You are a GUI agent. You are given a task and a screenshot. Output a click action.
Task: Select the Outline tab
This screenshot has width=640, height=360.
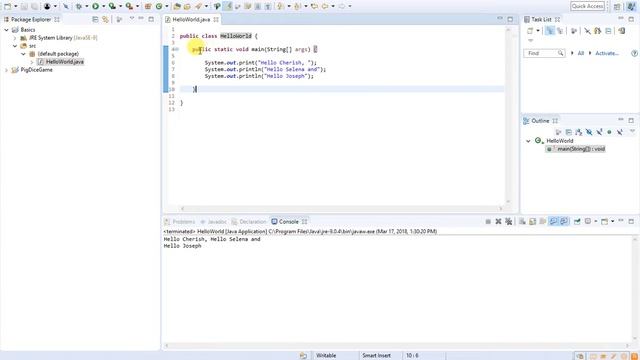tap(540, 121)
